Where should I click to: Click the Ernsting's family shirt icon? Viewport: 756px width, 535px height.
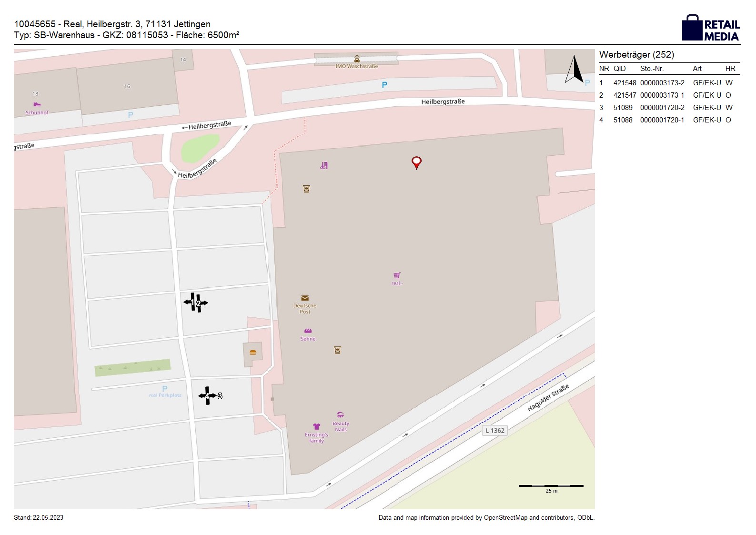tap(316, 426)
